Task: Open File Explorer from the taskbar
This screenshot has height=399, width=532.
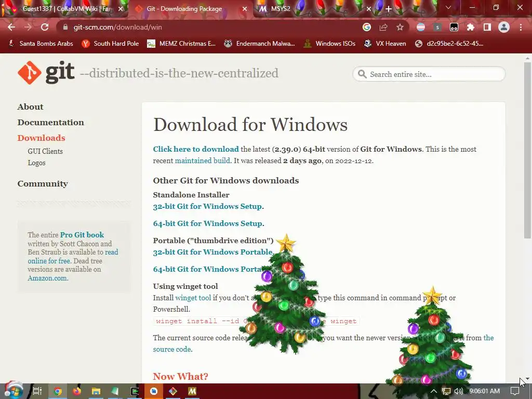Action: [96, 391]
